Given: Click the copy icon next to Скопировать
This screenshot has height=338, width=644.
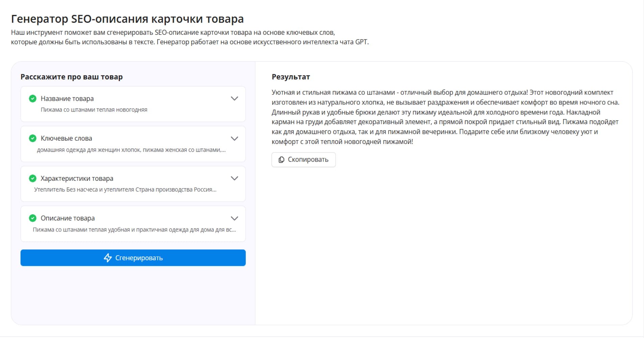Looking at the screenshot, I should [x=281, y=160].
